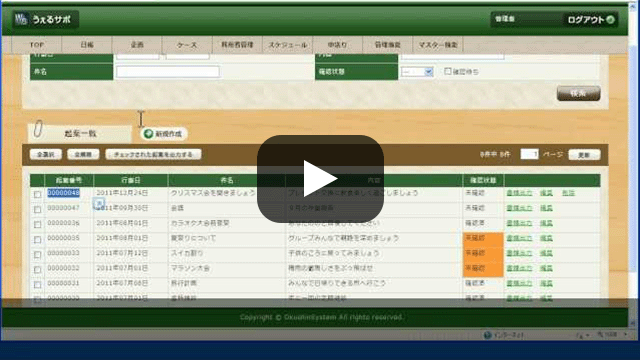Check the box for row 00000031

pyautogui.click(x=38, y=284)
